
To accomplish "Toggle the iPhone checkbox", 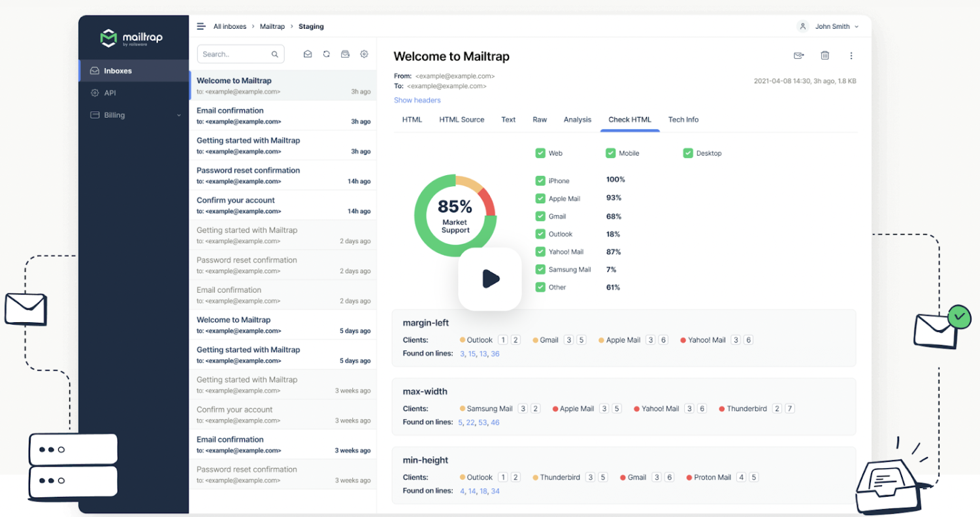I will 540,181.
